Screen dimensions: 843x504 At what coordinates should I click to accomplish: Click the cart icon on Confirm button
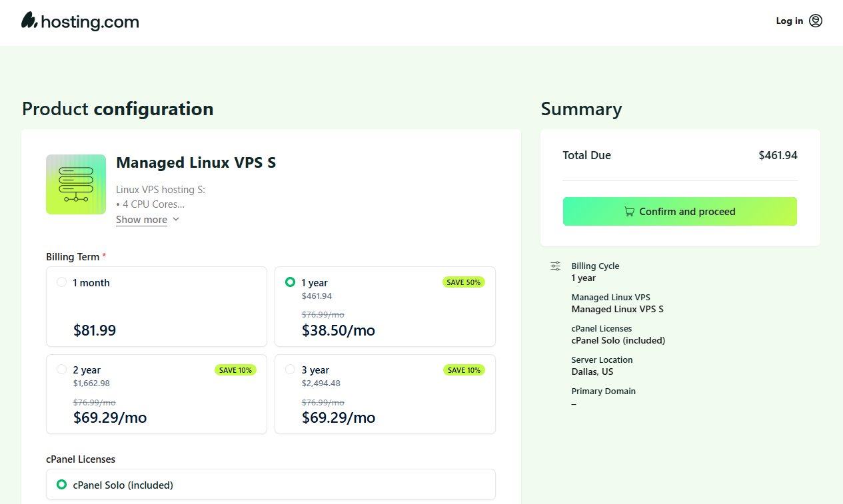[629, 212]
